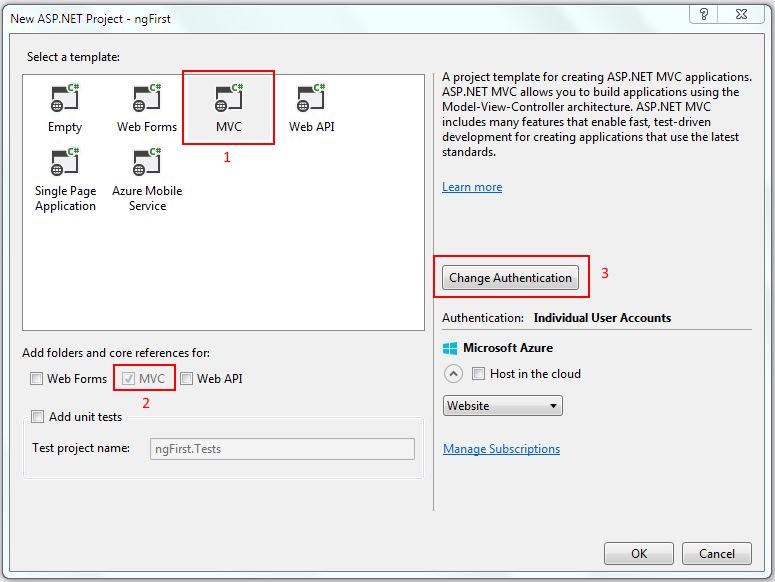
Task: Click the Change Authentication button
Action: (510, 278)
